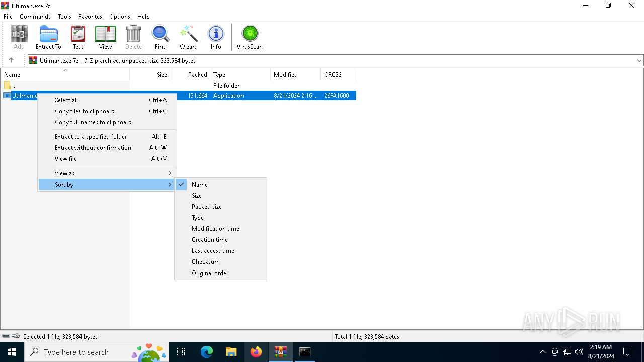Open the Options menu
The height and width of the screenshot is (362, 644).
120,17
